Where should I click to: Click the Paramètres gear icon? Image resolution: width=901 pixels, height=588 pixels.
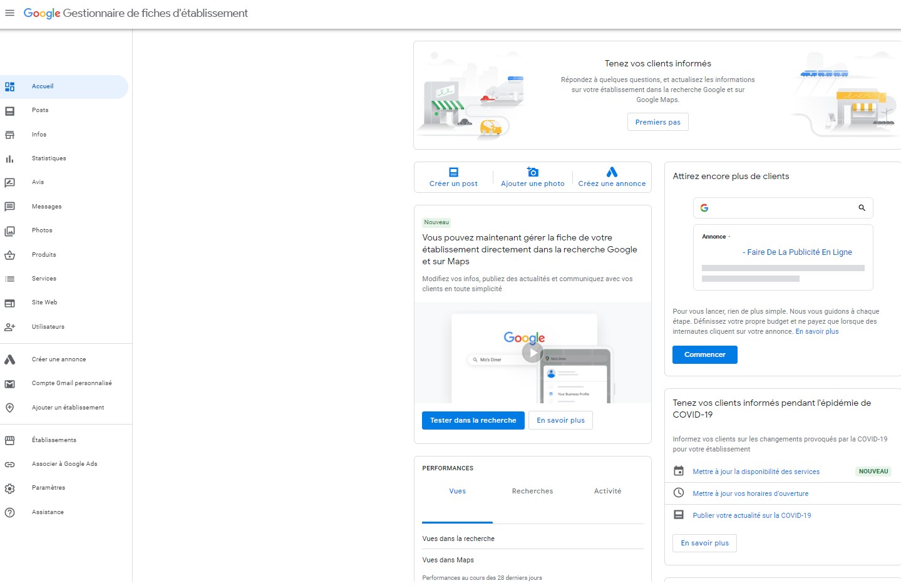(9, 488)
